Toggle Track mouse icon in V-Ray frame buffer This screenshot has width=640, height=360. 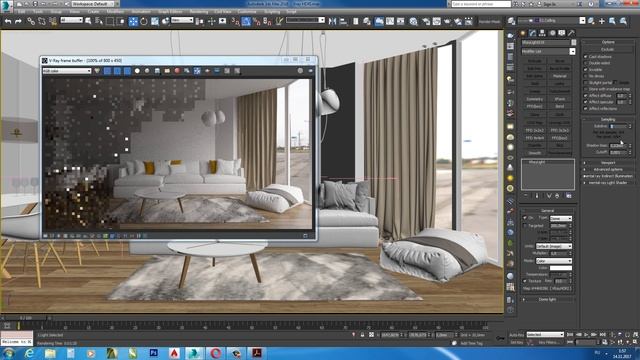click(197, 71)
